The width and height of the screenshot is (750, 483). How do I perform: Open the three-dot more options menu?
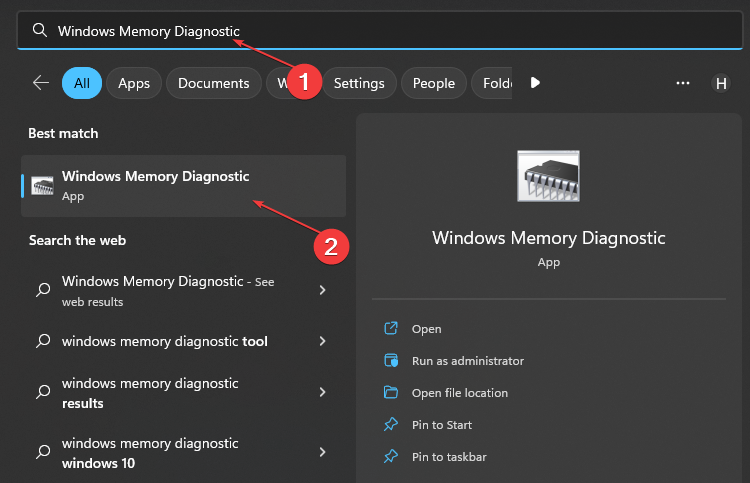[x=683, y=83]
